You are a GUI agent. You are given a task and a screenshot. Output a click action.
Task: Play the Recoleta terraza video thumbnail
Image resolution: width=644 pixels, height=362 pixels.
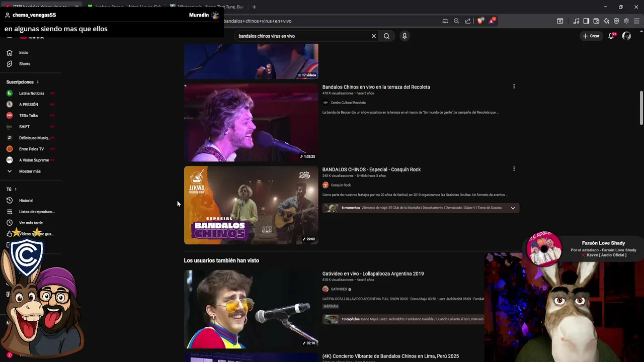[251, 123]
